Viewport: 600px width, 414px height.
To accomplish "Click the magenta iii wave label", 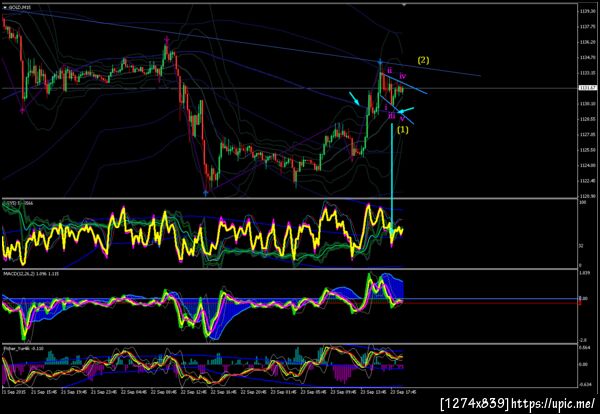I will point(391,116).
